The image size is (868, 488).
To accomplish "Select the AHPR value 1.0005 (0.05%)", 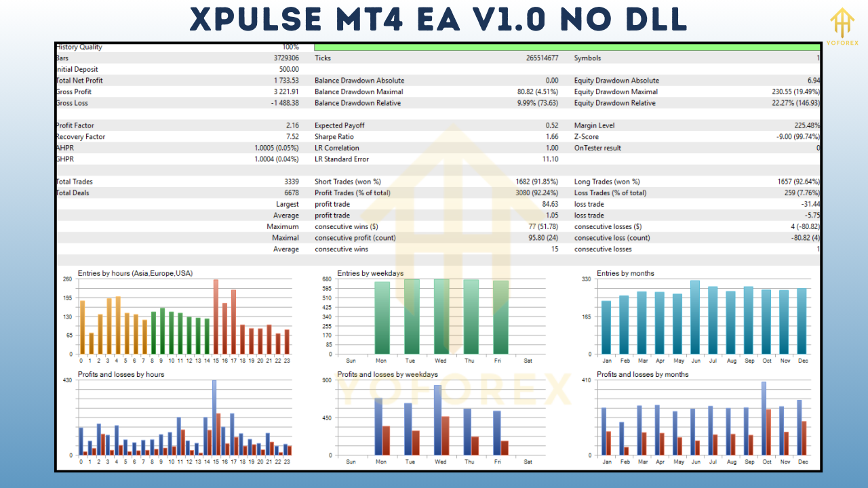I will (x=277, y=148).
